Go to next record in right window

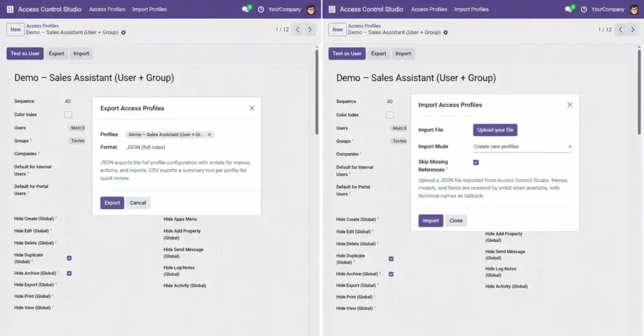pos(633,30)
